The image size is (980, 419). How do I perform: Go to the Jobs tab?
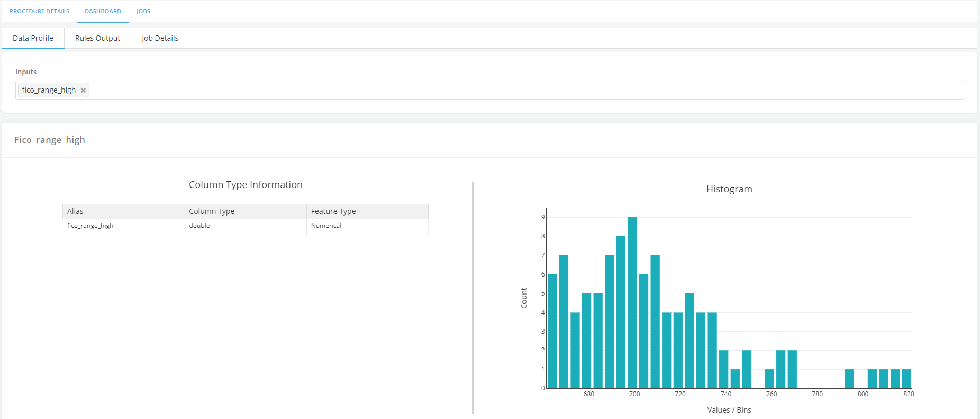143,11
